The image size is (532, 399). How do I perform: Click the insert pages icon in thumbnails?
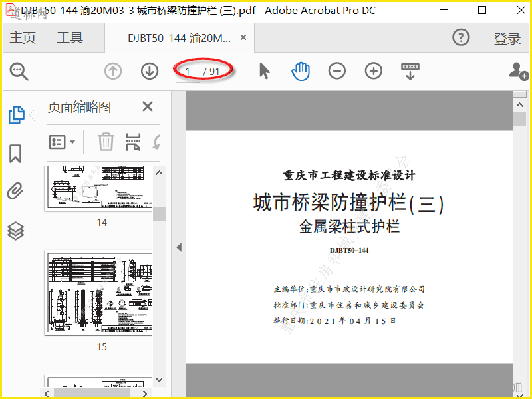click(133, 142)
